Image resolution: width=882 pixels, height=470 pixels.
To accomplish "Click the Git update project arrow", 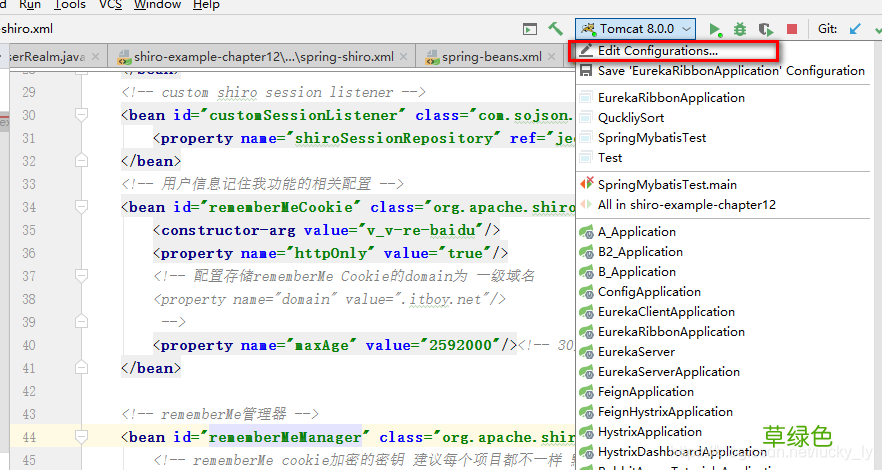I will [x=856, y=29].
